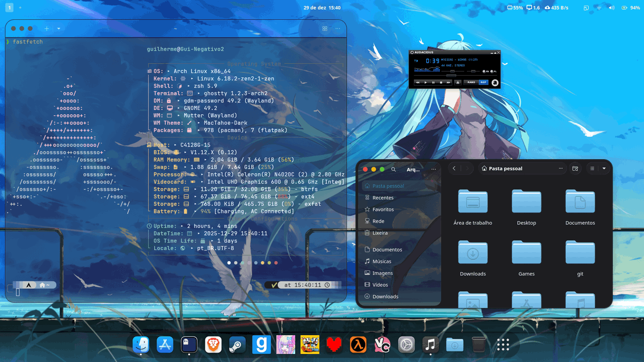
Task: Open Rede in the Files sidebar
Action: click(400, 221)
